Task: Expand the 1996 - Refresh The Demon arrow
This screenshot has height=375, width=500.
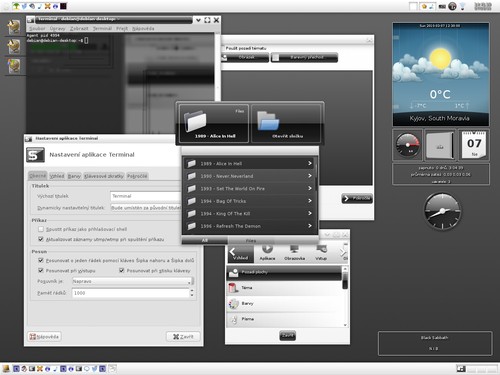Action: 310,226
